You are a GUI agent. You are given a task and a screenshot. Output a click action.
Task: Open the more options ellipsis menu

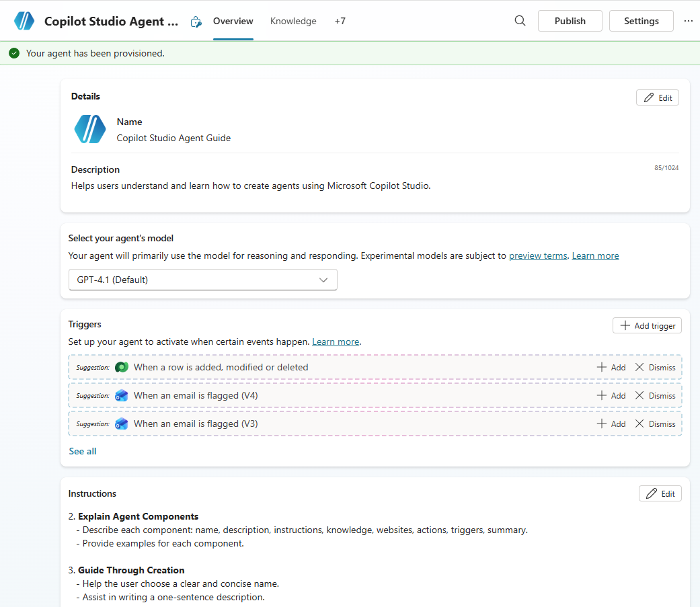click(688, 21)
